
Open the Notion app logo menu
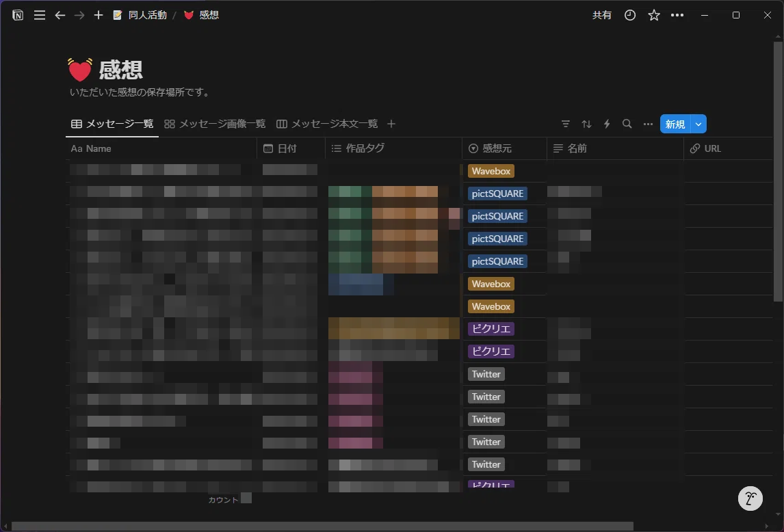18,15
